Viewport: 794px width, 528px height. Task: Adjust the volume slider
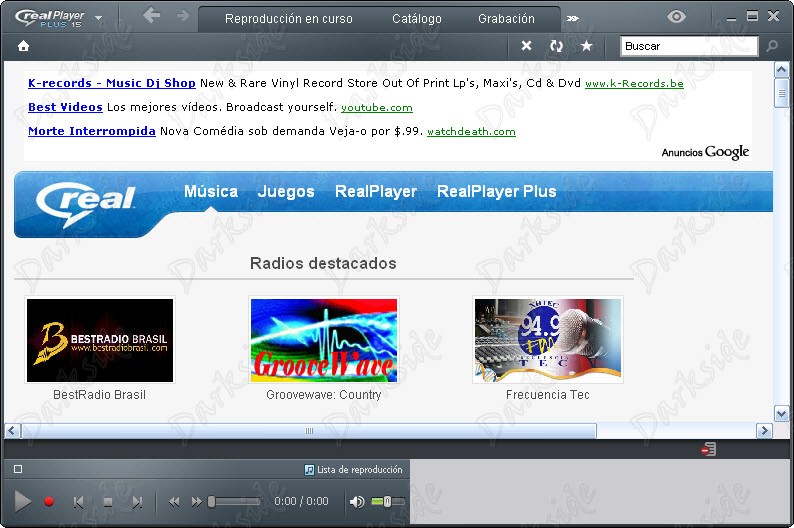click(388, 501)
